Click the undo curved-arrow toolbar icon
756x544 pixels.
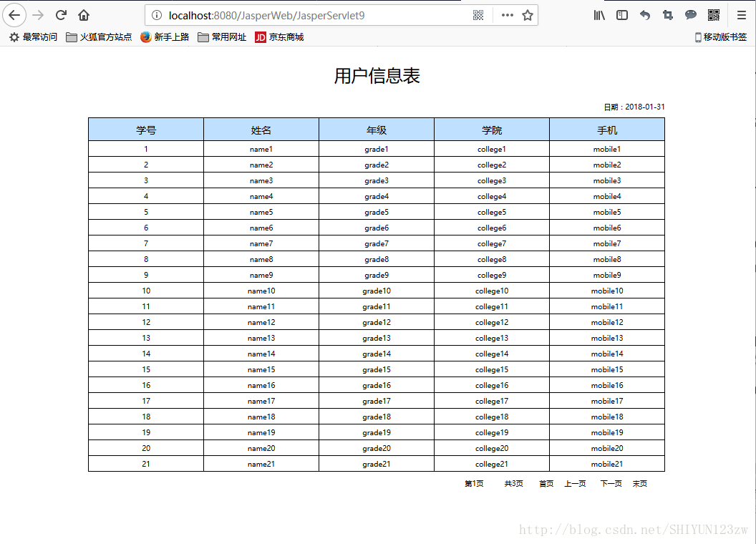point(644,16)
